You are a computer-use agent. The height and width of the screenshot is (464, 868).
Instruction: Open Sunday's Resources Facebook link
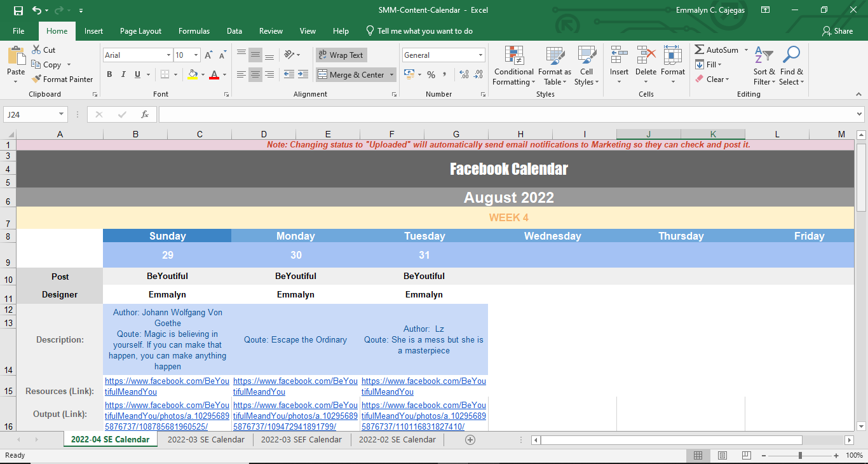(x=167, y=386)
